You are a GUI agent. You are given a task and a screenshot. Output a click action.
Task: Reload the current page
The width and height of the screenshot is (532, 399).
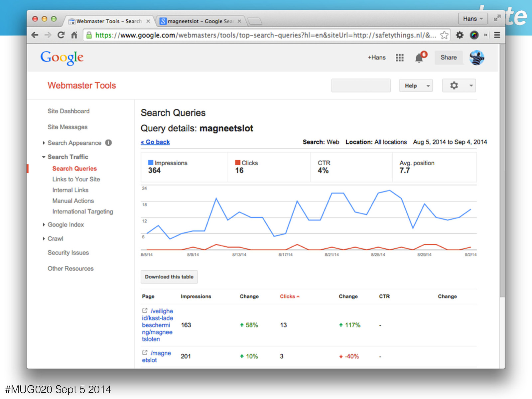coord(61,35)
